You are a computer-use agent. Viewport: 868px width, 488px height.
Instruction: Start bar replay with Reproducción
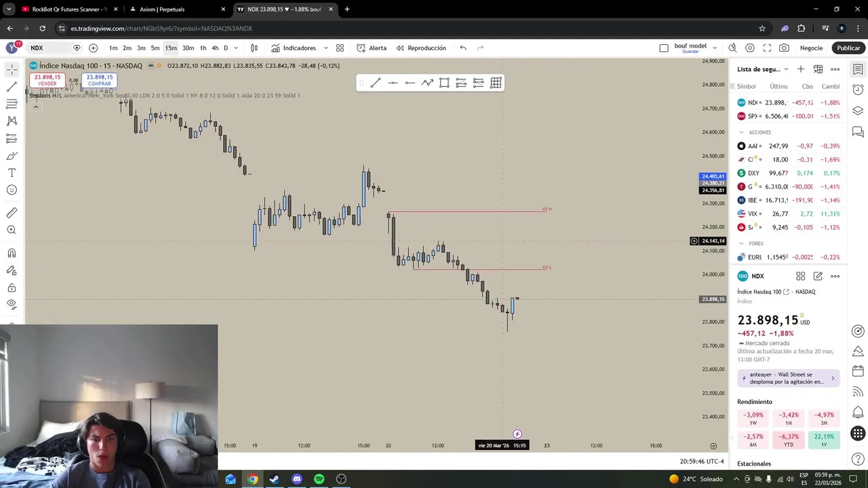tap(421, 48)
